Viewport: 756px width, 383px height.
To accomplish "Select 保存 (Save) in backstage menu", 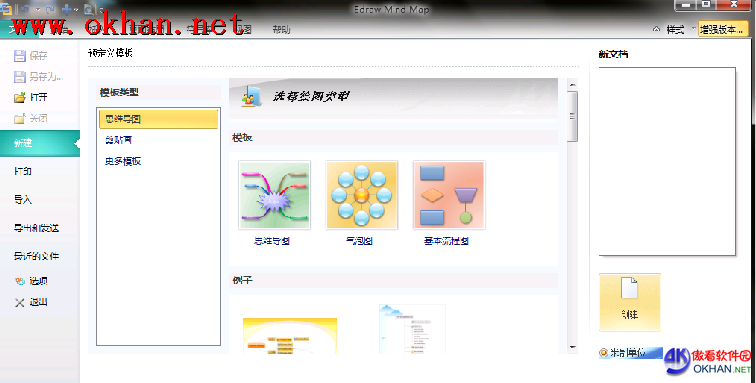I will pyautogui.click(x=31, y=55).
